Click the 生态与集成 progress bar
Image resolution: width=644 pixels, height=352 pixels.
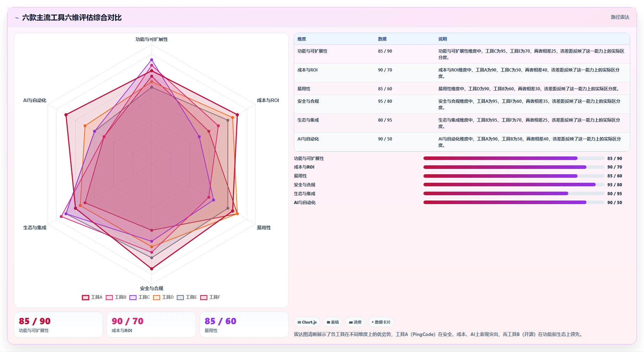point(514,193)
